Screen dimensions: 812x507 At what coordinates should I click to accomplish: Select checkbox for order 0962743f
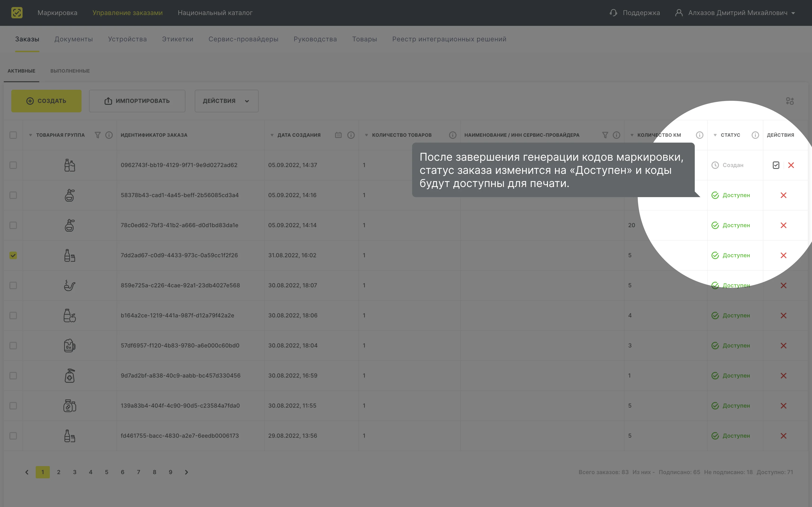pos(13,165)
